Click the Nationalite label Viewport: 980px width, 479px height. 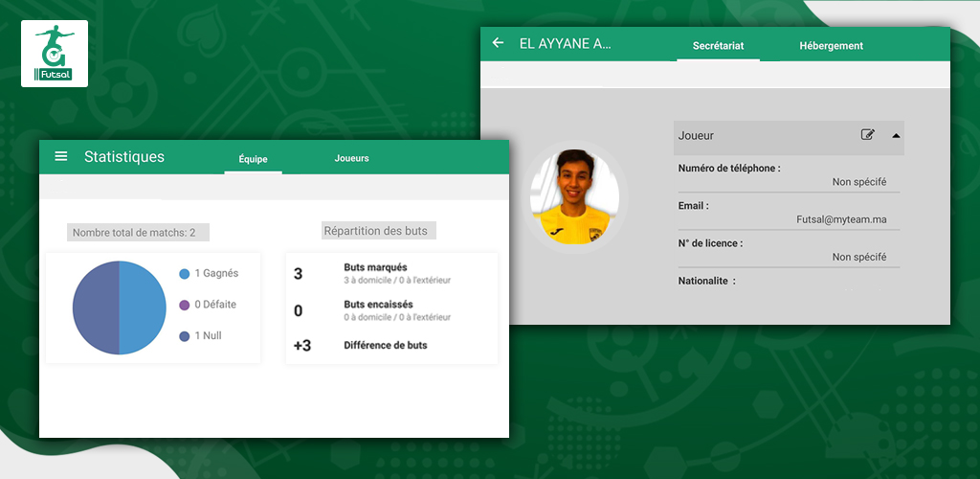[707, 281]
